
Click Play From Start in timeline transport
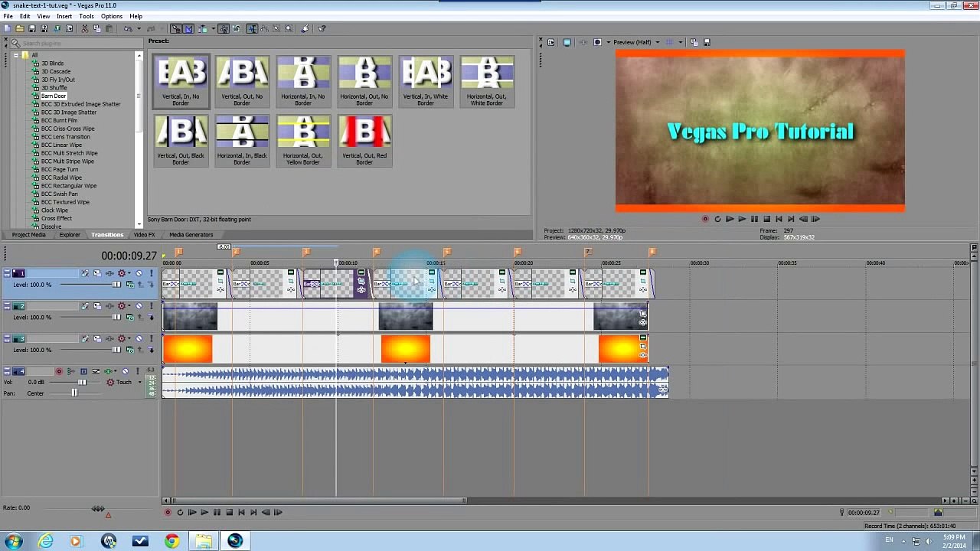192,513
